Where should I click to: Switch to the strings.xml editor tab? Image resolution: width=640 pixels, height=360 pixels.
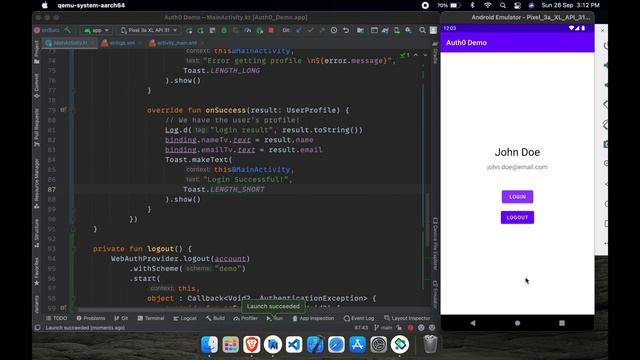click(x=122, y=43)
